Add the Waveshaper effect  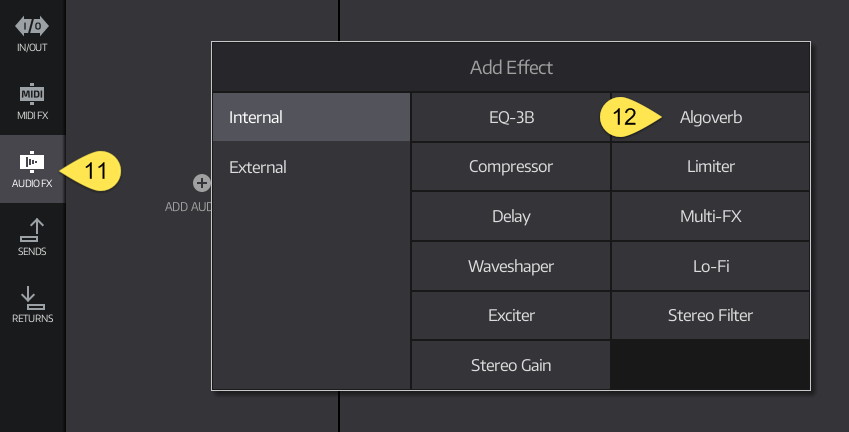point(511,266)
